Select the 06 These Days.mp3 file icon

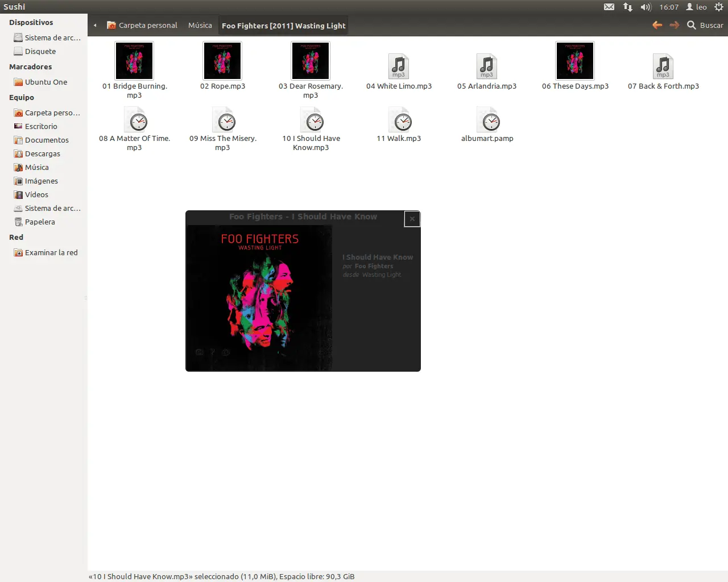[x=575, y=61]
